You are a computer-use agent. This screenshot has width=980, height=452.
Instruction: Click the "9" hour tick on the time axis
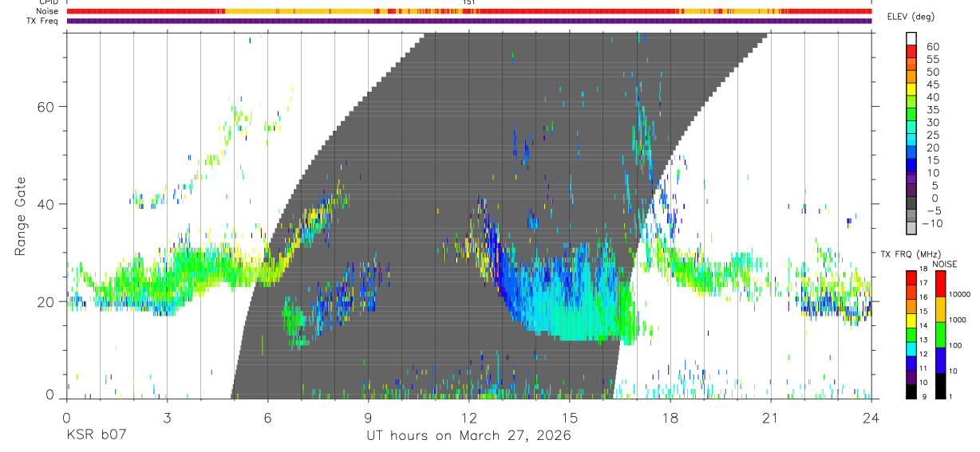(368, 417)
